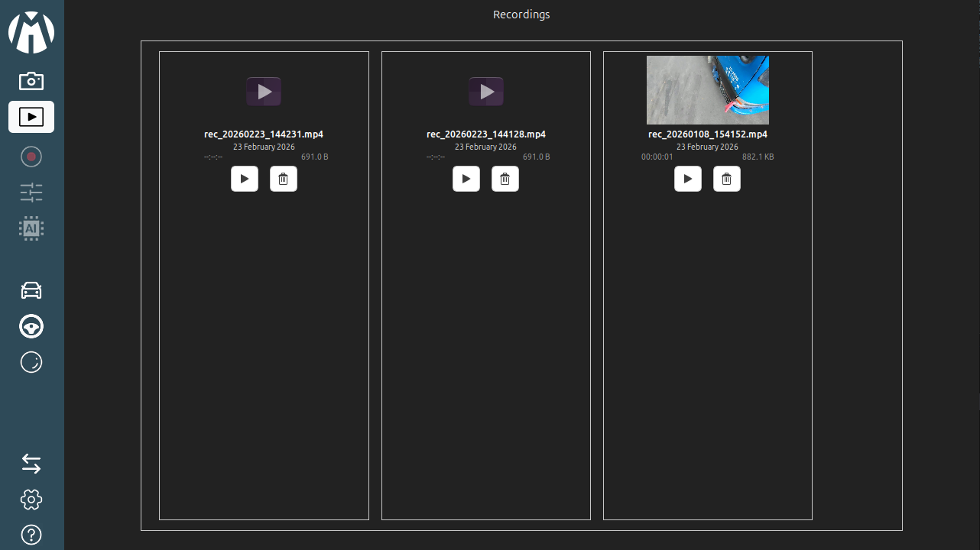
Task: Click the car icon in the sidebar
Action: click(x=31, y=290)
